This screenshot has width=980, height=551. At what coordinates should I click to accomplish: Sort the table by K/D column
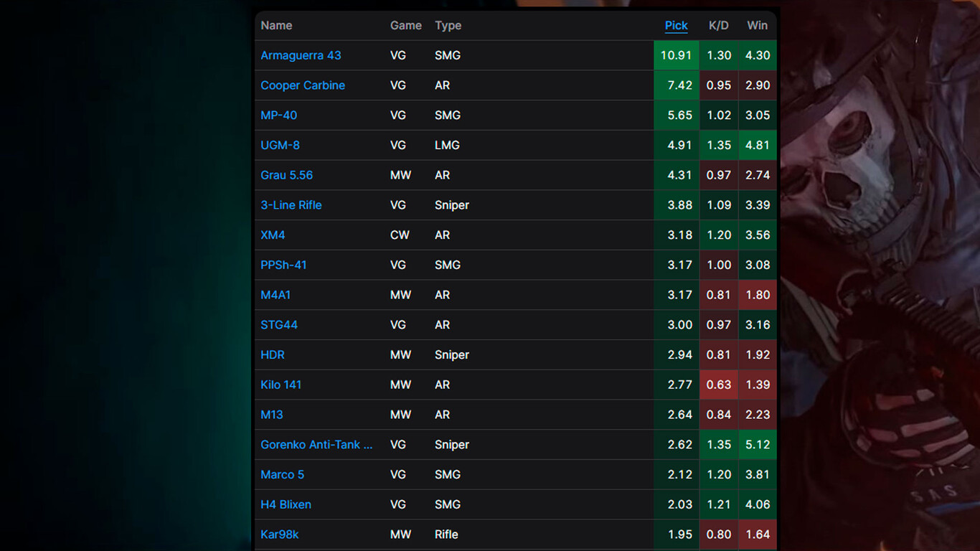[x=718, y=26]
